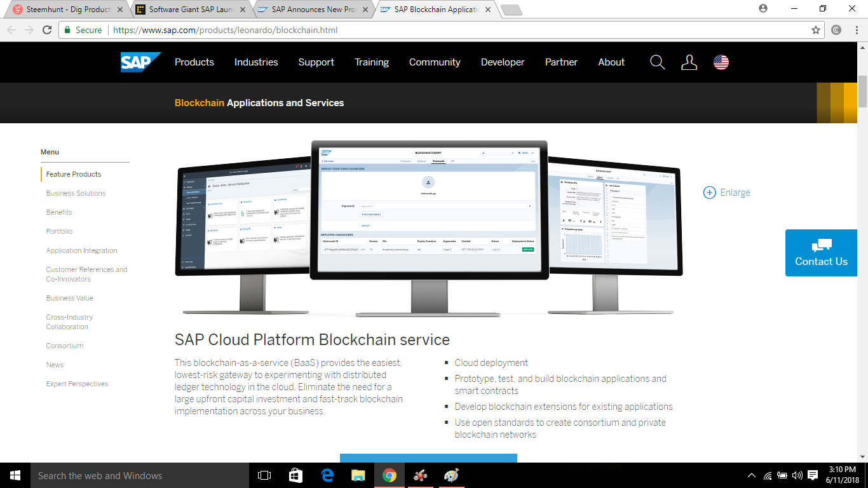
Task: Go to Application Integration section
Action: pos(81,250)
